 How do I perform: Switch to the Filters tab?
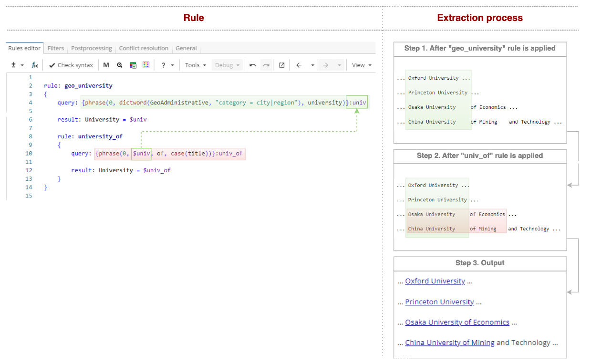56,48
